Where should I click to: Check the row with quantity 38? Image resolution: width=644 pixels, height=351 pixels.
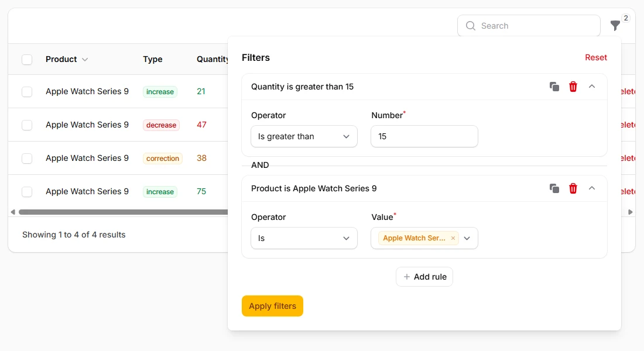click(27, 158)
